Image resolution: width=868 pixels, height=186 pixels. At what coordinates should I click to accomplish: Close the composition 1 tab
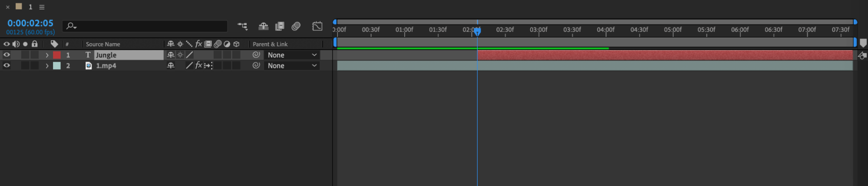pyautogui.click(x=7, y=7)
